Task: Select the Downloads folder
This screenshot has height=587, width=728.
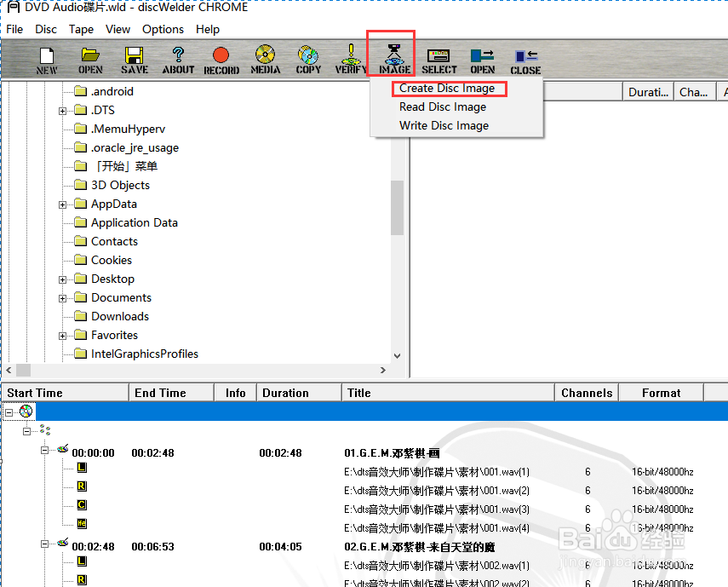Action: pos(112,316)
